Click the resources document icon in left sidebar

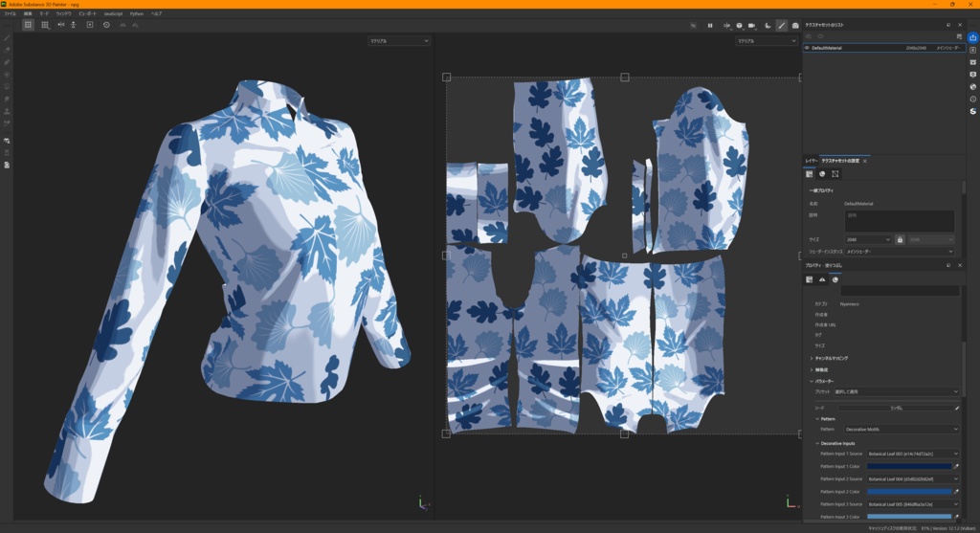pyautogui.click(x=7, y=165)
